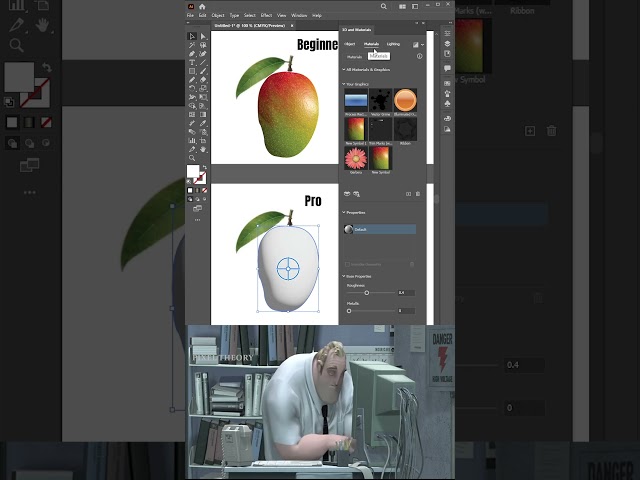Image resolution: width=640 pixels, height=480 pixels.
Task: Toggle the Invisible Geometry checkbox
Action: (347, 264)
